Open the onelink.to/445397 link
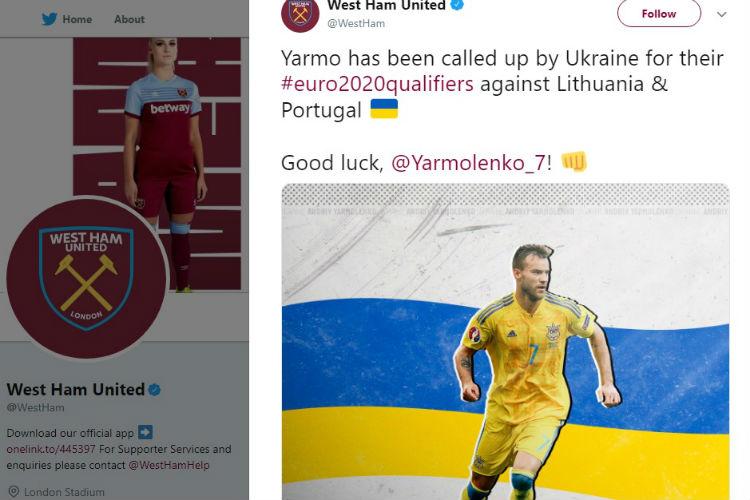 click(x=51, y=449)
